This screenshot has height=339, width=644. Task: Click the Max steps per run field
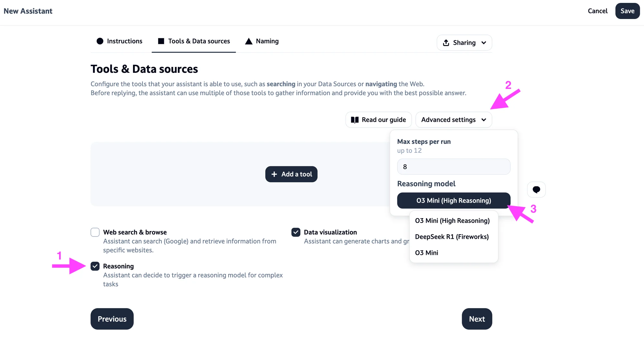coord(453,167)
